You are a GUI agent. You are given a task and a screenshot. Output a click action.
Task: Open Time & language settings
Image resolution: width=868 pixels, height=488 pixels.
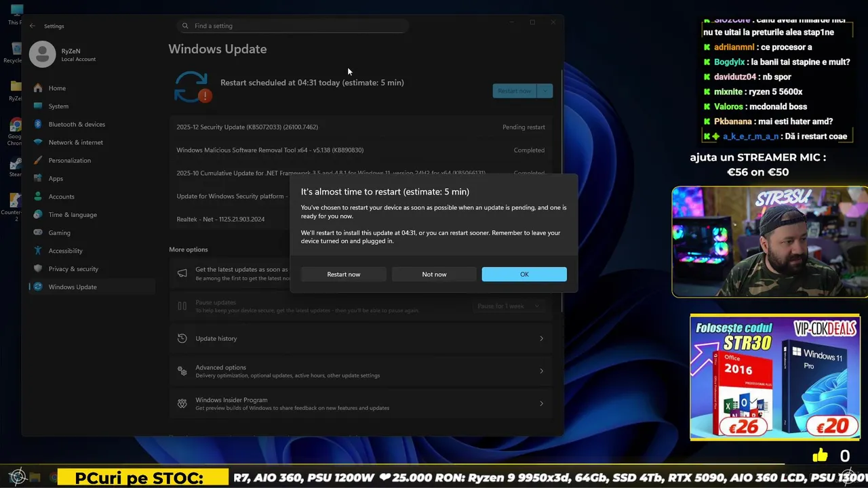click(91, 214)
